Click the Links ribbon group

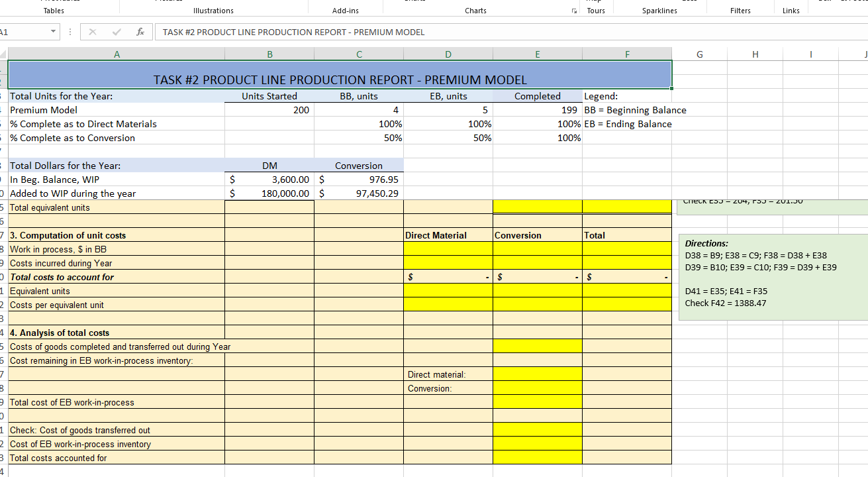791,10
